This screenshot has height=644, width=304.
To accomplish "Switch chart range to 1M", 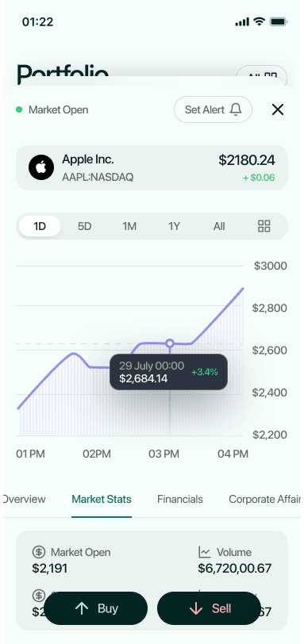I will [129, 226].
